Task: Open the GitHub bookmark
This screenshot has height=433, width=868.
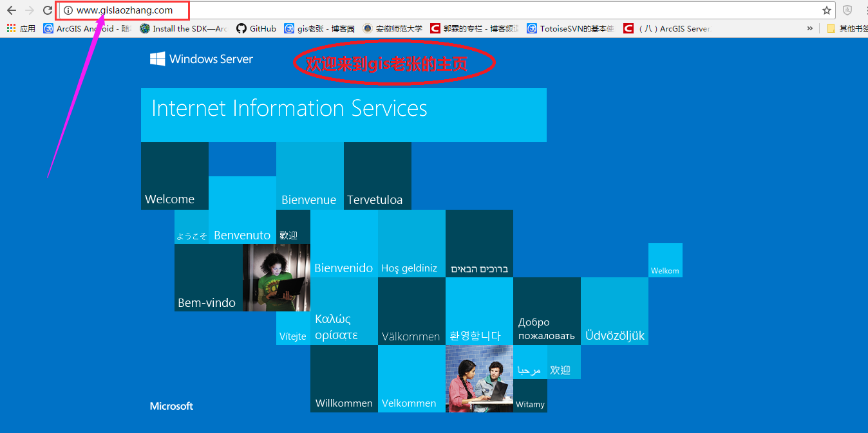Action: point(256,28)
